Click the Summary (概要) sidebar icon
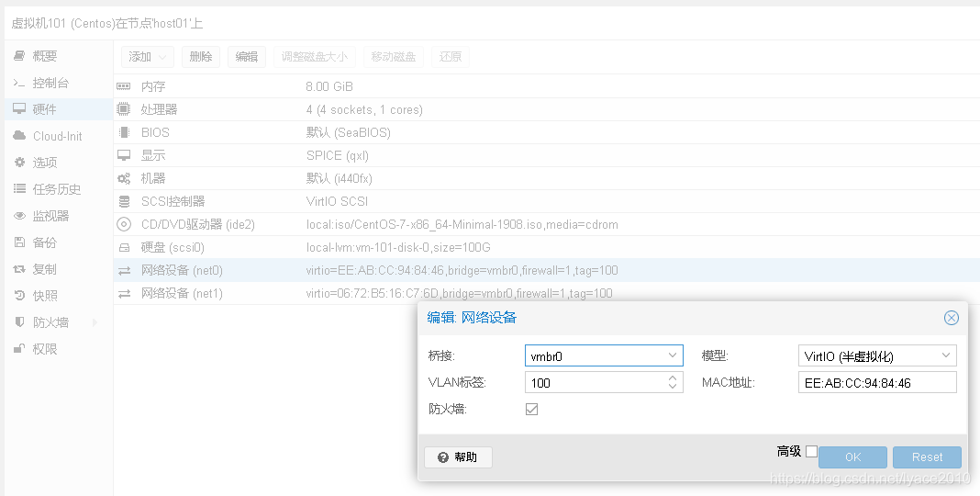The width and height of the screenshot is (980, 496). click(19, 56)
